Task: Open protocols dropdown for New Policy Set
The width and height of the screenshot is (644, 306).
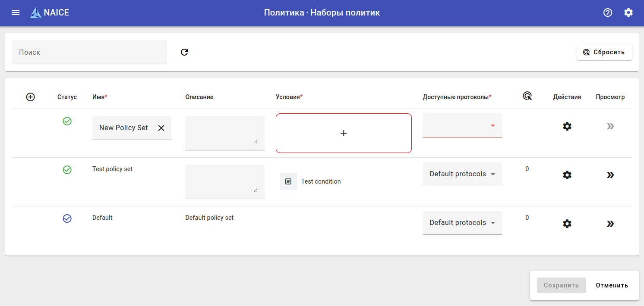Action: pos(462,125)
